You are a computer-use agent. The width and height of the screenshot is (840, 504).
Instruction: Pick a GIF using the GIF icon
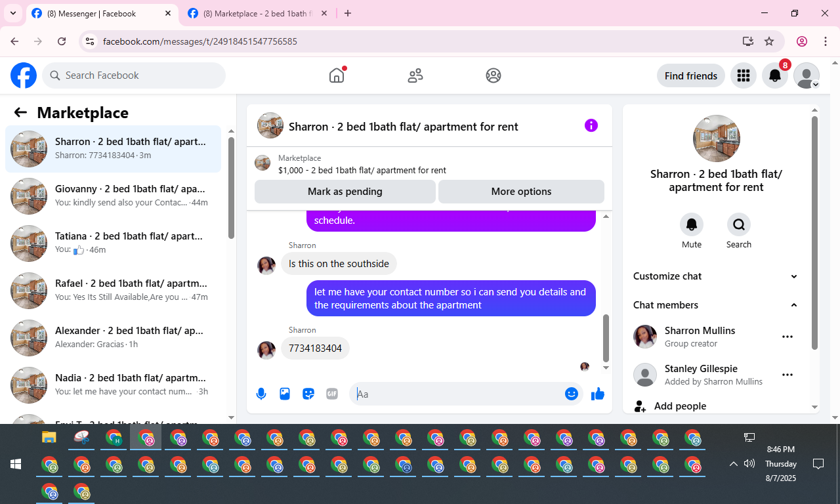tap(332, 394)
